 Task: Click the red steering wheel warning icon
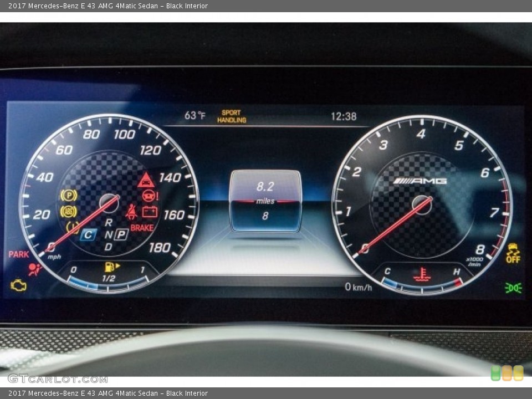[x=150, y=196]
